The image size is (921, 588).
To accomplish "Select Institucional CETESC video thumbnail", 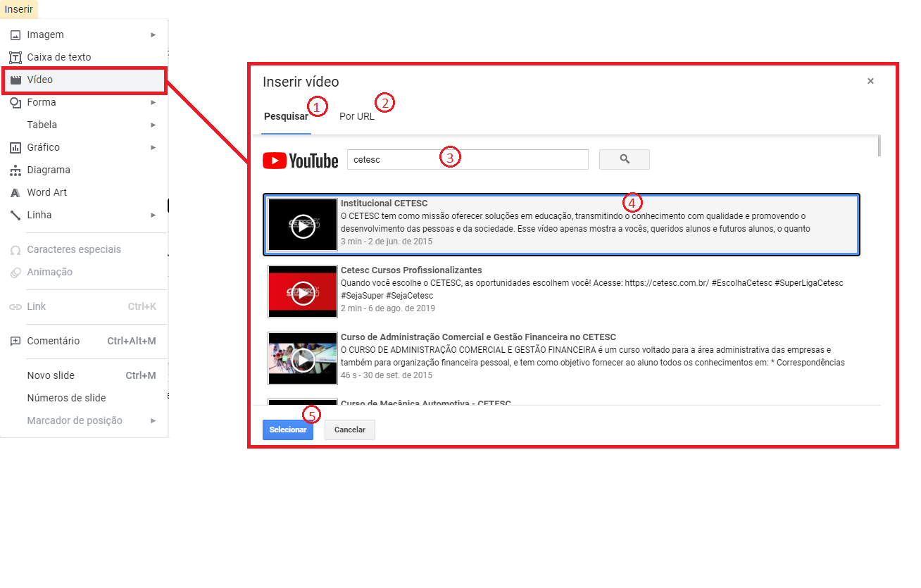I will 303,225.
